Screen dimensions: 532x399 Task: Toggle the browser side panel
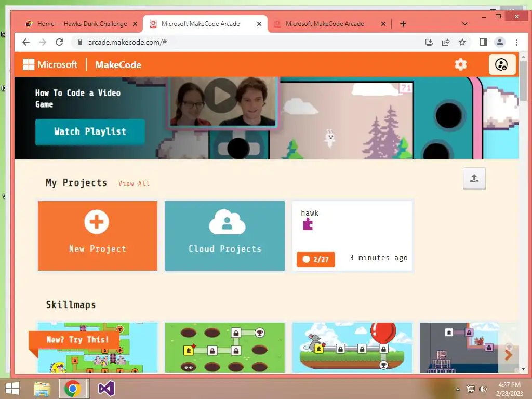point(483,42)
